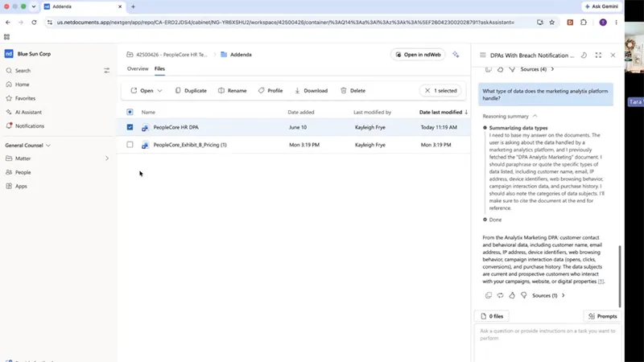Click the Blue Sun Corp nd logo
644x362 pixels.
pyautogui.click(x=9, y=54)
